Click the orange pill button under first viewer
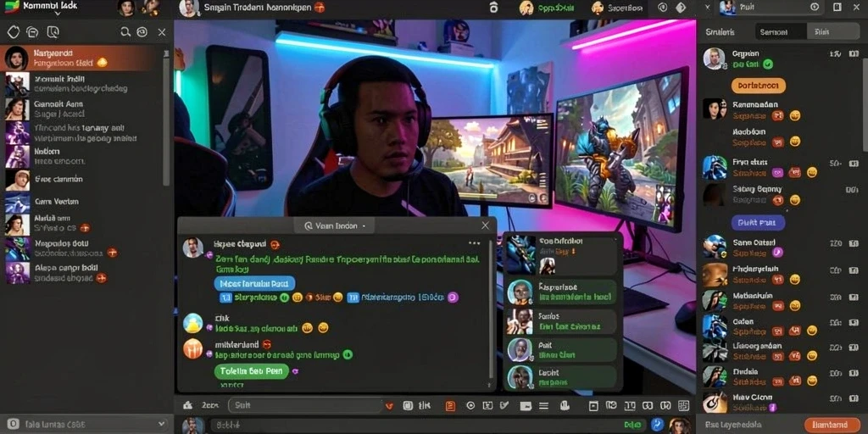The width and height of the screenshot is (868, 434). click(759, 86)
